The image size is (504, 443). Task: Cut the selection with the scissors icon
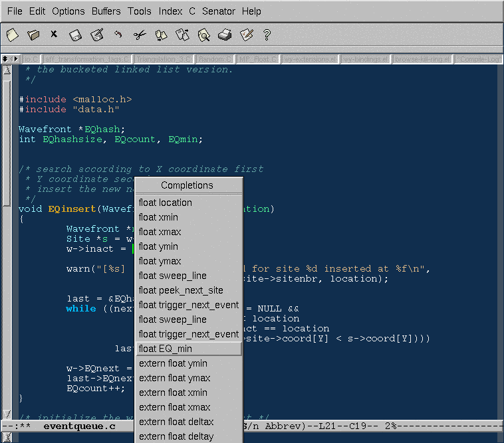139,35
